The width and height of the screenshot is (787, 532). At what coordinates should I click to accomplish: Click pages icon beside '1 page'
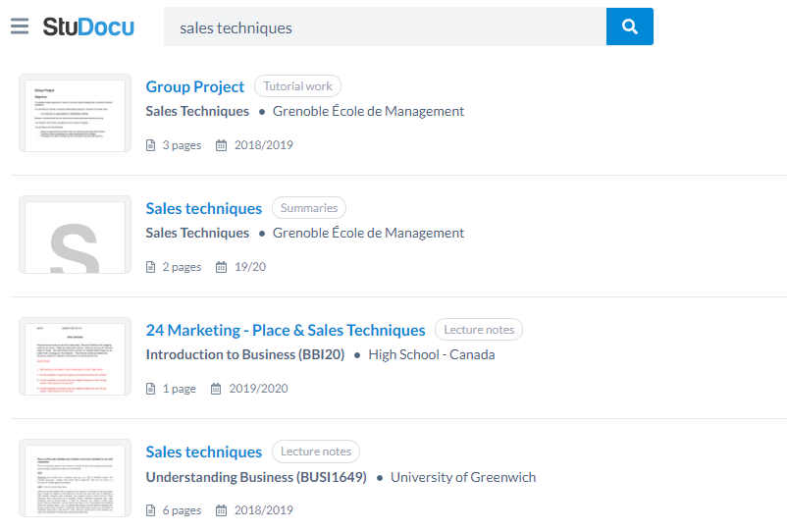[150, 389]
